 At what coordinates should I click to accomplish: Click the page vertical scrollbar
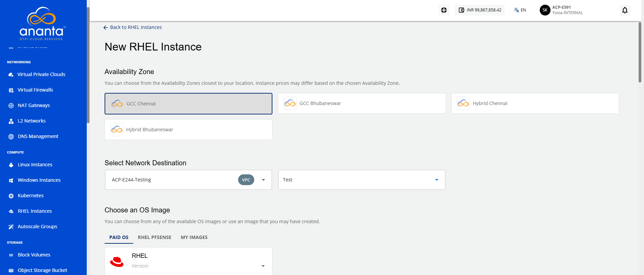(x=640, y=52)
